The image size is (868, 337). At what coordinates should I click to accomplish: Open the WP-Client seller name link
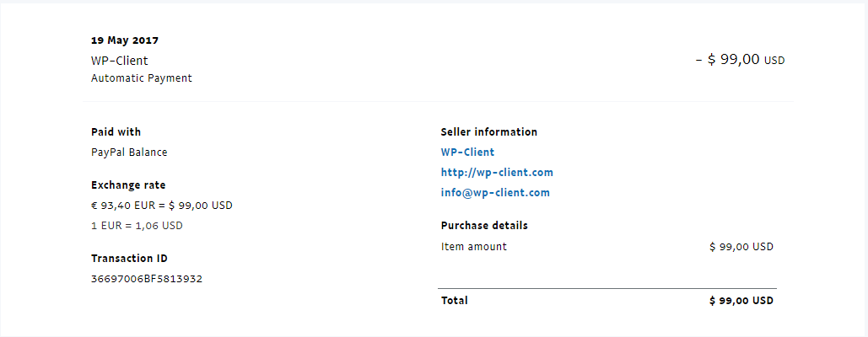point(467,152)
